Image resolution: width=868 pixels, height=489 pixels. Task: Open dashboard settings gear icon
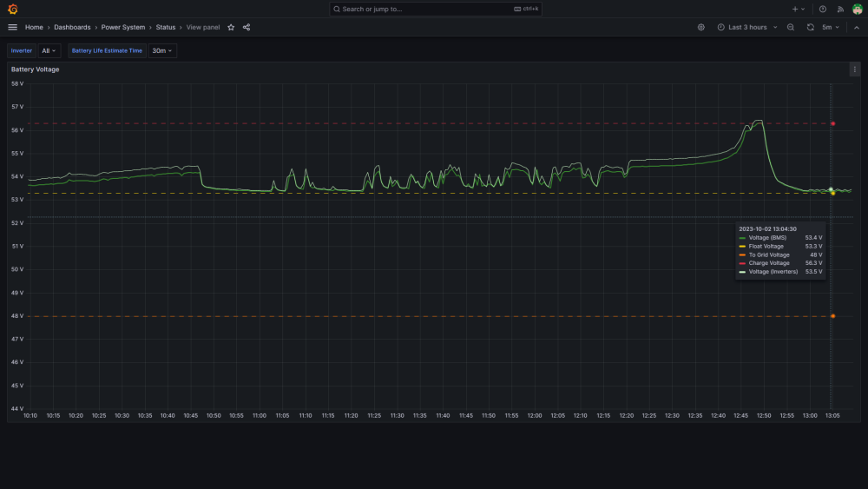point(700,27)
